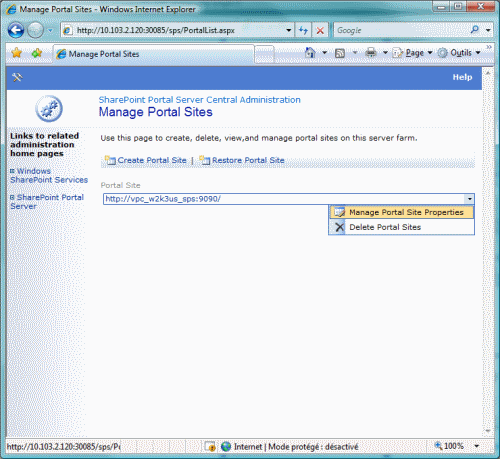Open the Home button dropdown arrow
Screen dimensions: 500x459
pos(324,53)
